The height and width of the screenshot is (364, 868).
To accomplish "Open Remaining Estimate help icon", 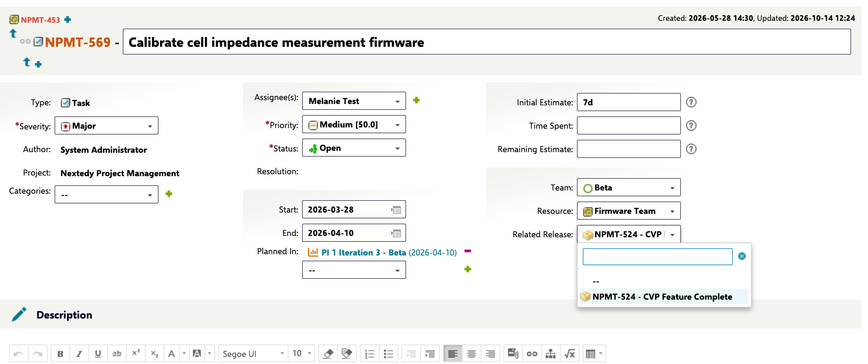I will pyautogui.click(x=691, y=149).
